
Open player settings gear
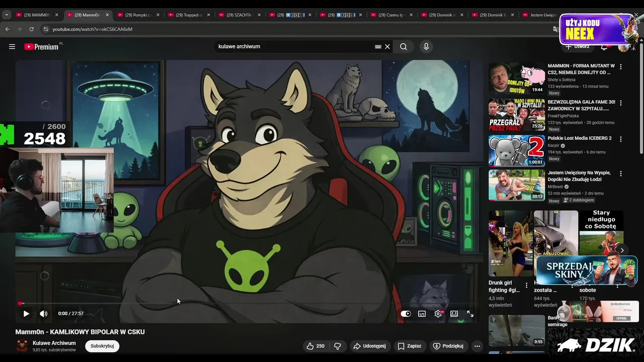click(438, 314)
